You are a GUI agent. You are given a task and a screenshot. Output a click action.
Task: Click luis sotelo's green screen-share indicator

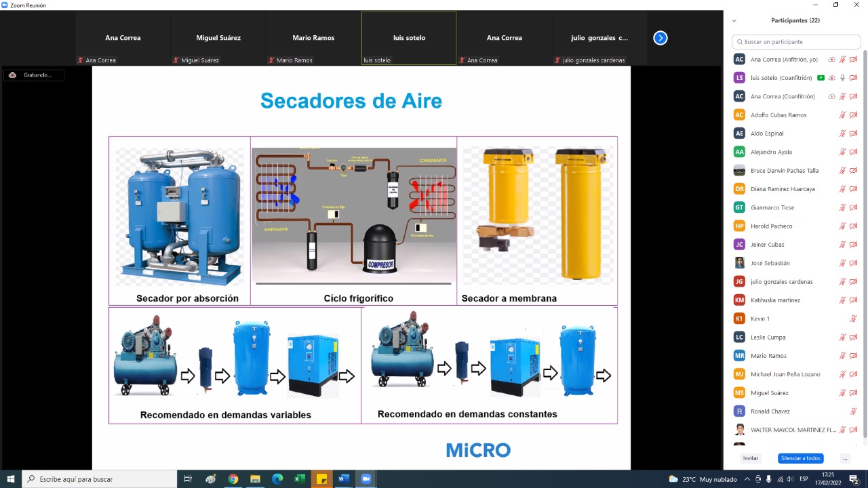(821, 78)
